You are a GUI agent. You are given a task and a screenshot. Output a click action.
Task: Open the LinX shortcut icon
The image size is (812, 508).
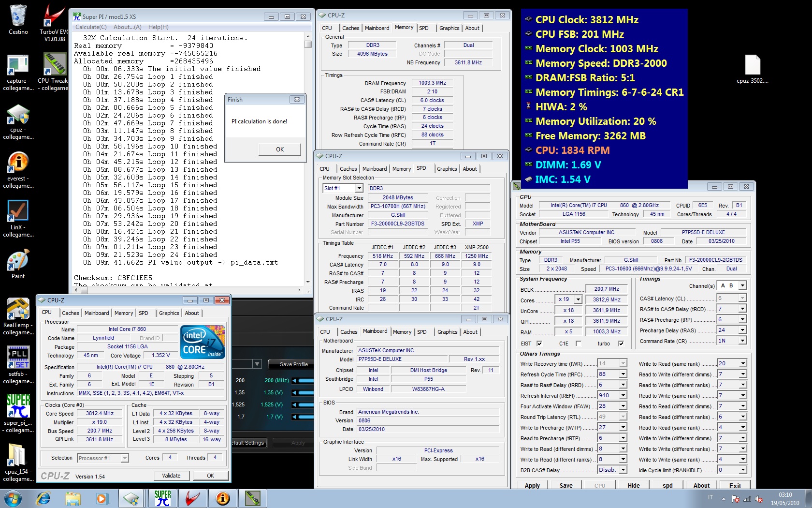[x=18, y=219]
